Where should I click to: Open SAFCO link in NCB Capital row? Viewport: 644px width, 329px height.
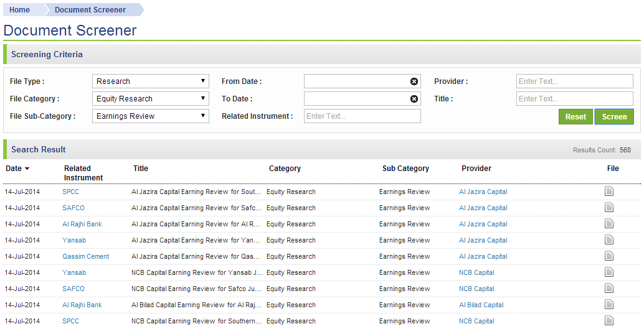tap(73, 289)
